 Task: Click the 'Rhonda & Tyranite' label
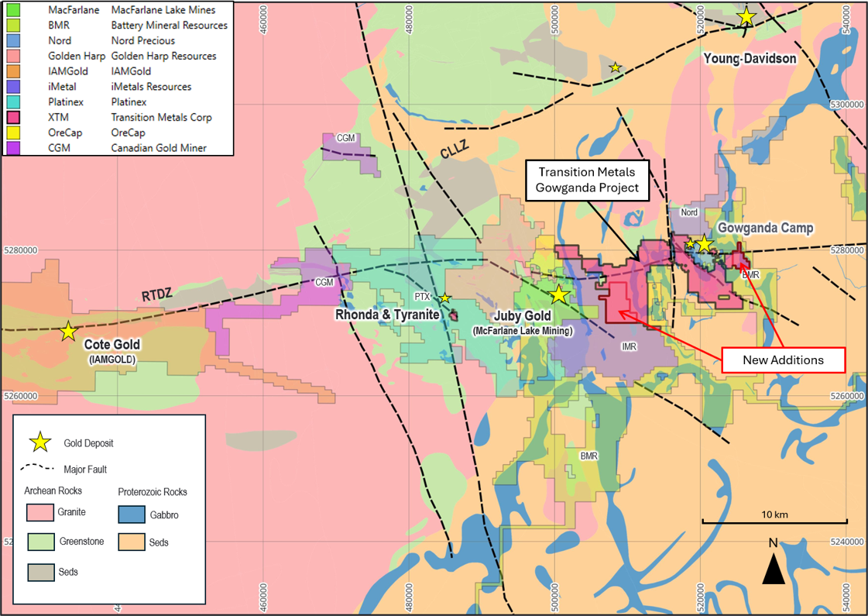(387, 315)
